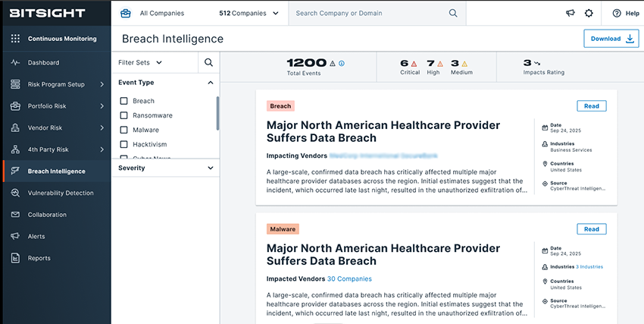Expand the Severity filter section
The height and width of the screenshot is (324, 644).
pyautogui.click(x=211, y=168)
